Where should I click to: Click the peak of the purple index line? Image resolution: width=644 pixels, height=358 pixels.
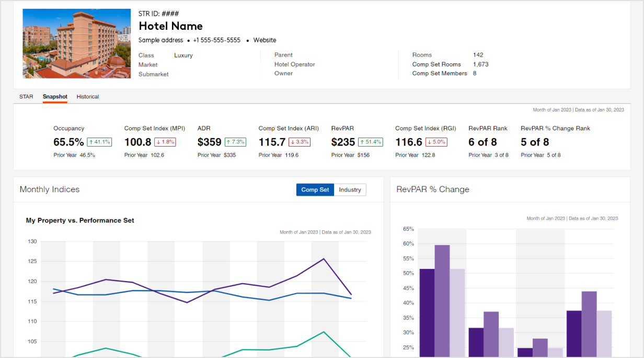coord(324,259)
